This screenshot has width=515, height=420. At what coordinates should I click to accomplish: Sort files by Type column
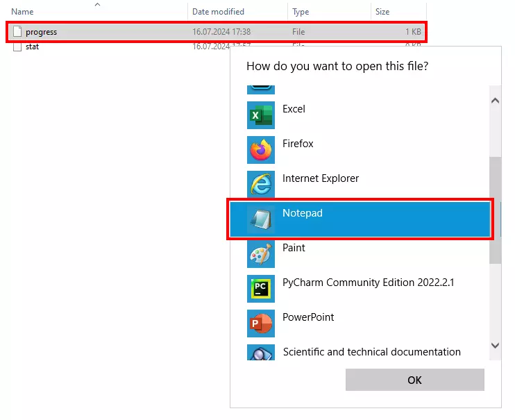301,12
